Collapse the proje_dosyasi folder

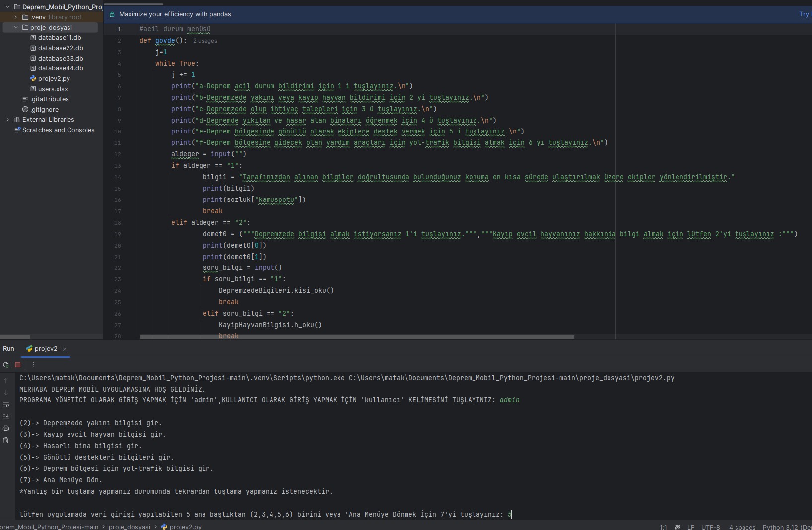tap(16, 28)
